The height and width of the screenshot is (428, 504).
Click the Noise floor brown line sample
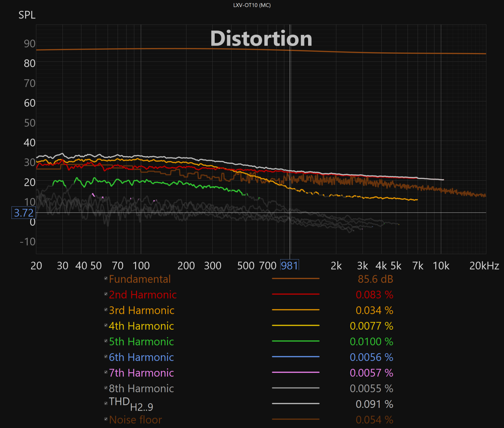pyautogui.click(x=296, y=419)
